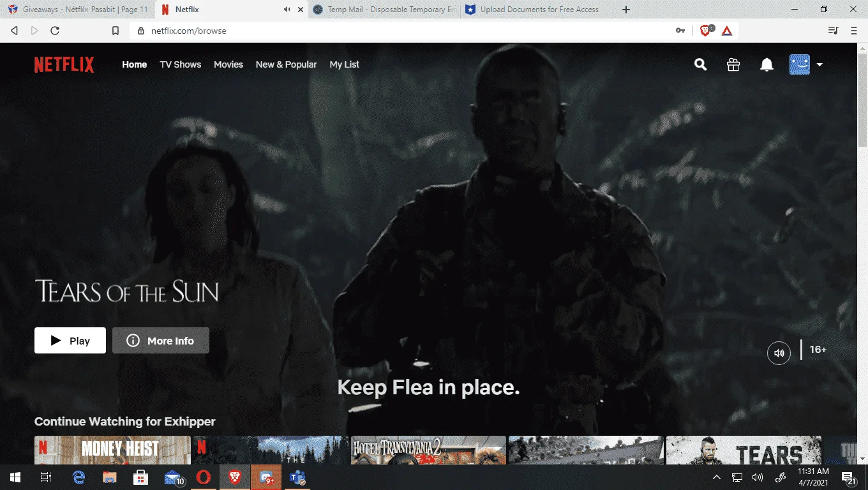The width and height of the screenshot is (868, 490).
Task: Open Microsoft Teams from the taskbar
Action: click(x=297, y=477)
